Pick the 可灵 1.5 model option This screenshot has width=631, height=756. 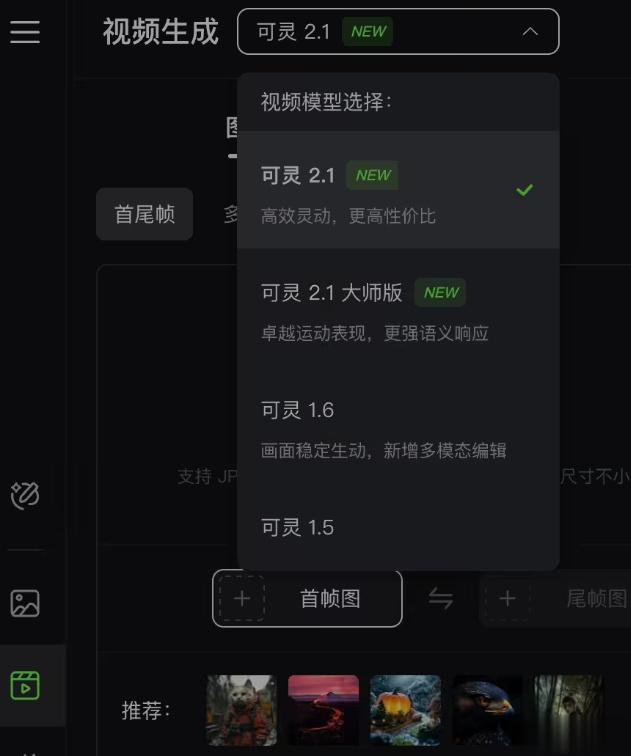point(398,527)
